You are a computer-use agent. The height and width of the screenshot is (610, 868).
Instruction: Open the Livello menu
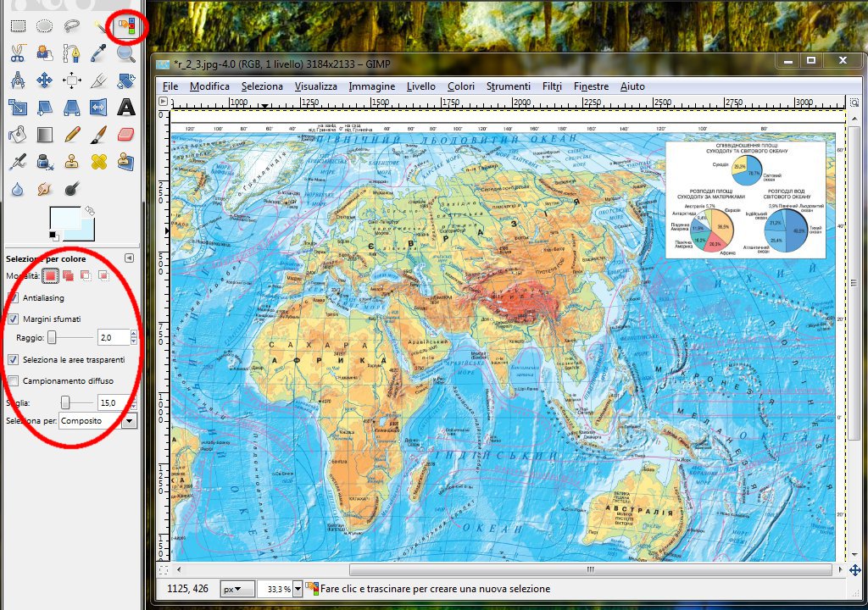420,86
